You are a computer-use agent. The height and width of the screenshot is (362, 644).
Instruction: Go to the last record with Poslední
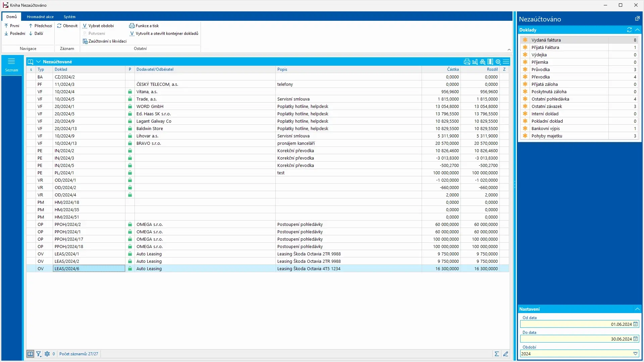pos(15,34)
